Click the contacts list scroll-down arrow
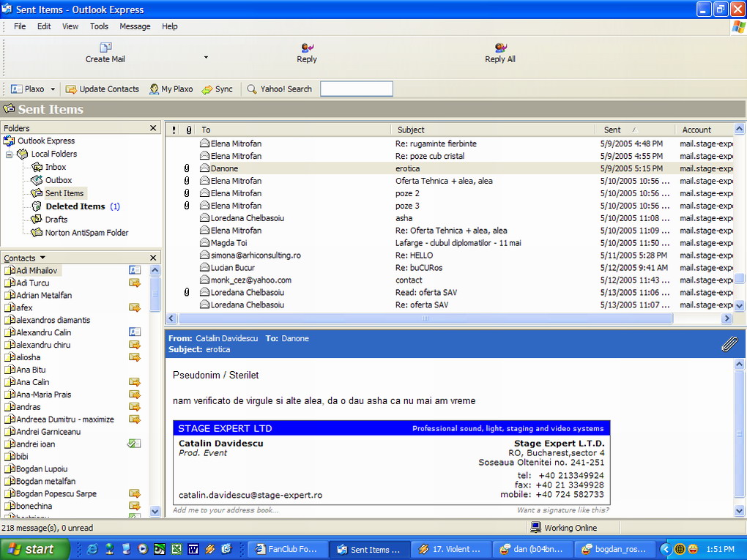This screenshot has height=560, width=747. 155,512
